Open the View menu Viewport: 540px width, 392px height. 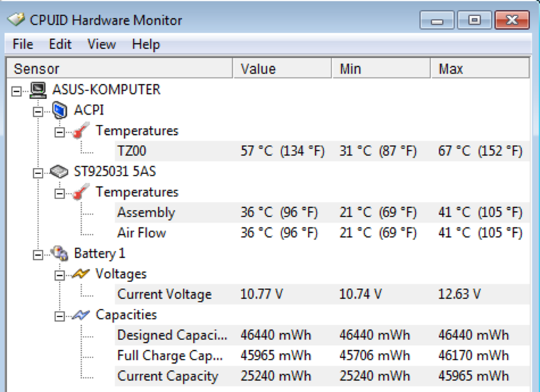click(x=102, y=45)
